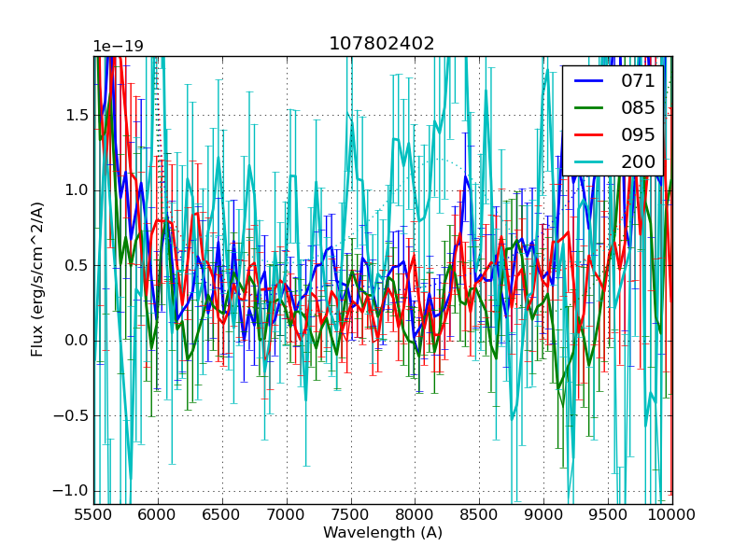The width and height of the screenshot is (747, 560).
Task: Click the green line swatch in legend
Action: tap(588, 108)
